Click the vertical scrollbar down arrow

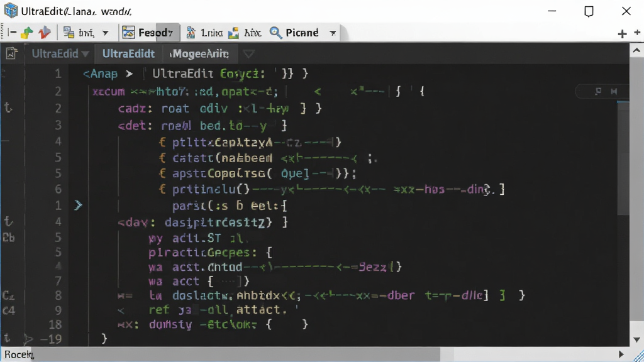[636, 340]
